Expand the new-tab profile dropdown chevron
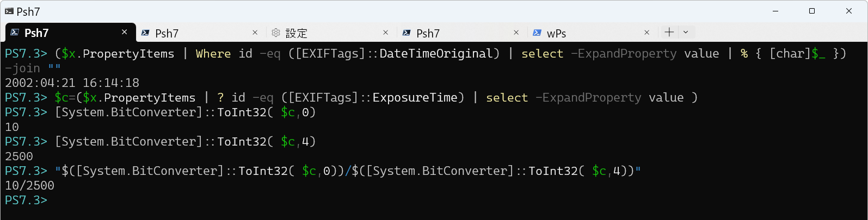The width and height of the screenshot is (868, 220). (686, 32)
